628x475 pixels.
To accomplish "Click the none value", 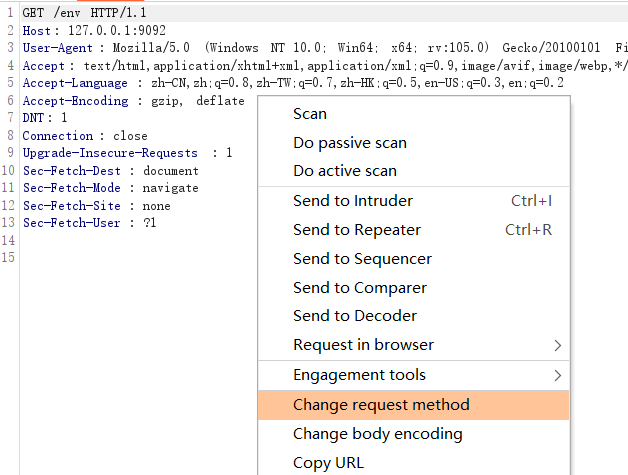I will [x=156, y=206].
